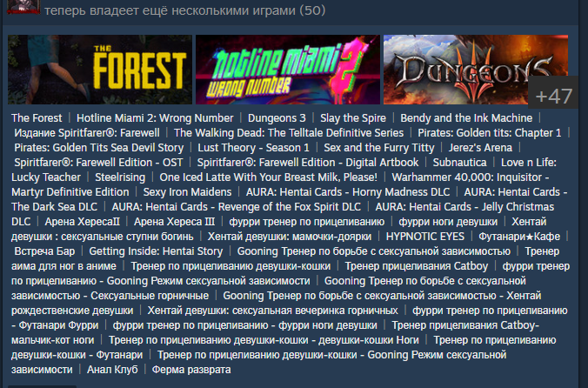Open Dungeons 3 banner thumbnail
The height and width of the screenshot is (388, 588).
[476, 70]
